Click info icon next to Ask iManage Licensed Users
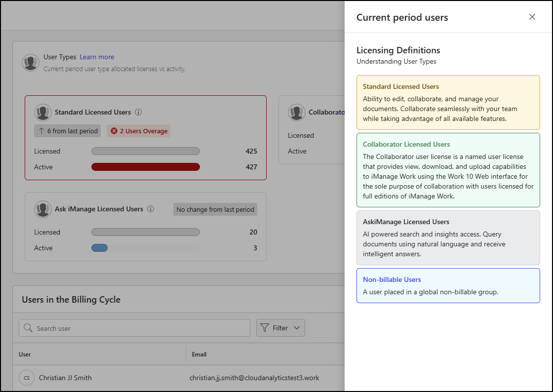The height and width of the screenshot is (392, 553). click(151, 209)
